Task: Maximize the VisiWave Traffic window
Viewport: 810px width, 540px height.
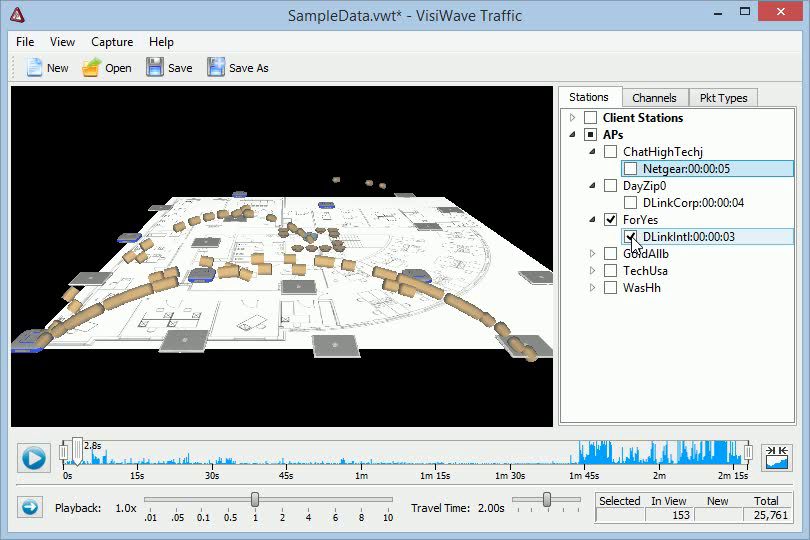Action: point(744,12)
